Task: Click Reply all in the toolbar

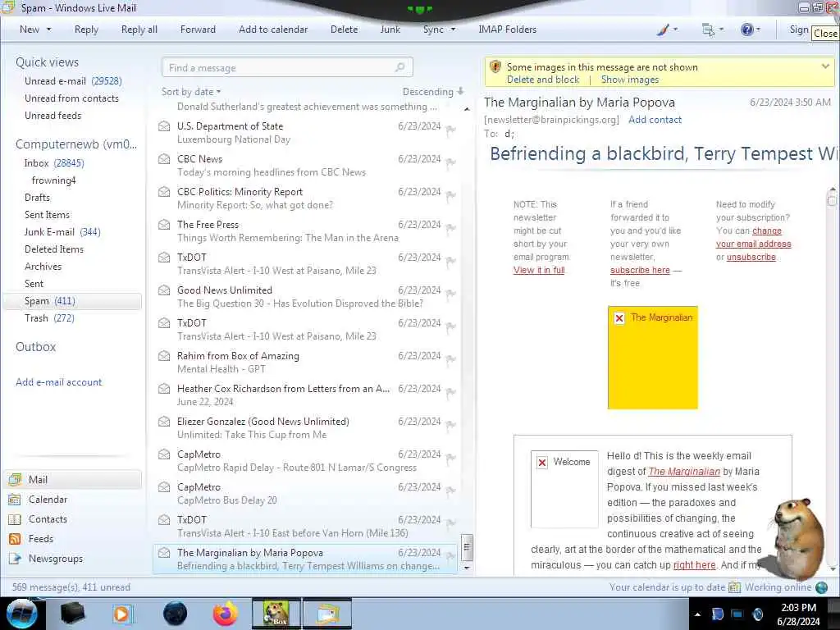Action: pos(139,30)
